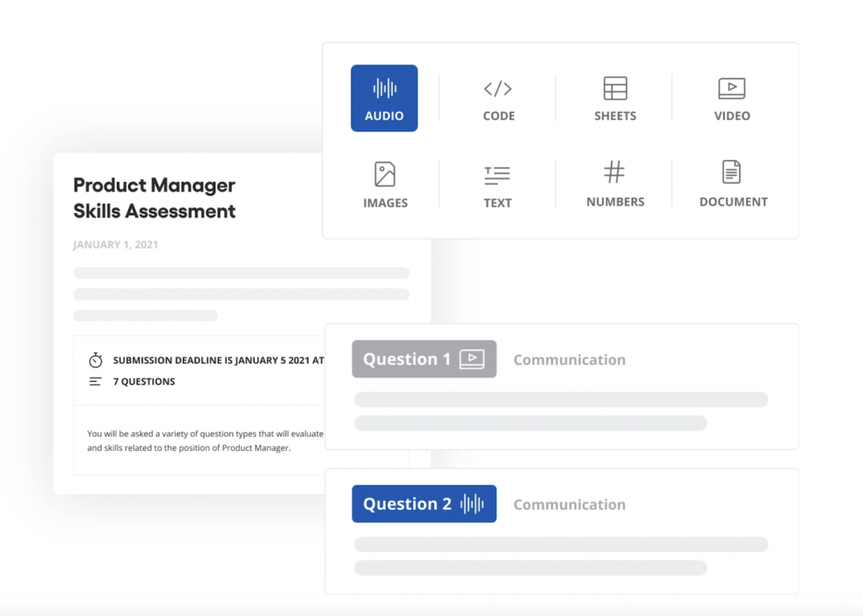The image size is (863, 616).
Task: Click the AUDIO label text
Action: click(384, 115)
